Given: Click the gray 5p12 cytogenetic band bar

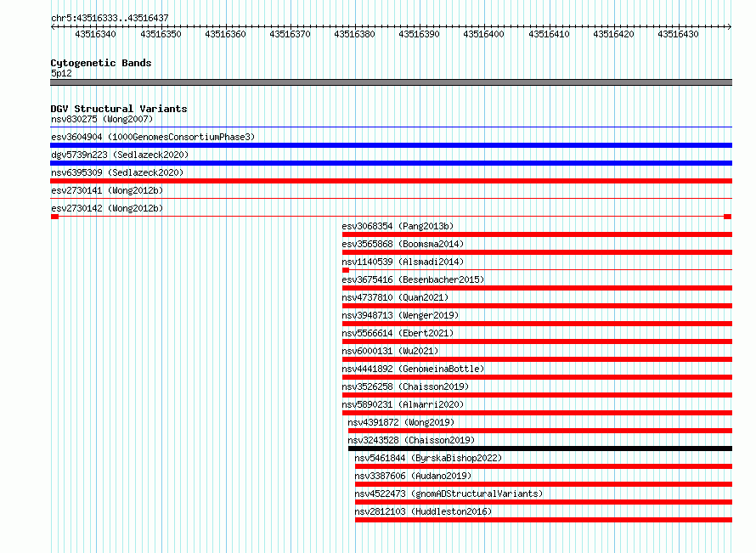Looking at the screenshot, I should coord(391,82).
